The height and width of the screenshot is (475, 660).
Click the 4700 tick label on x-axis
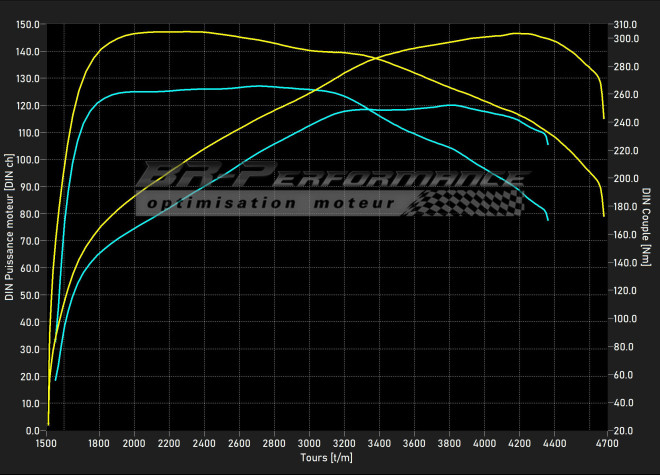click(606, 442)
